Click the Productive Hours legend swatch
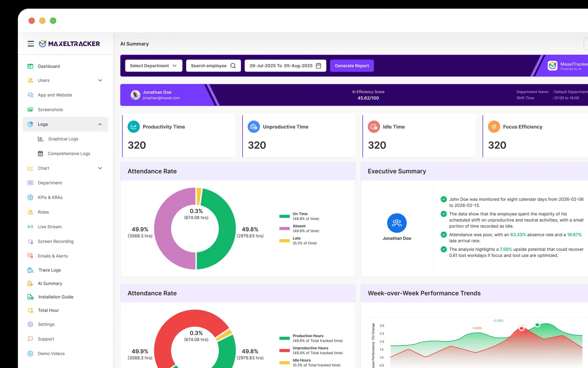 [x=285, y=338]
